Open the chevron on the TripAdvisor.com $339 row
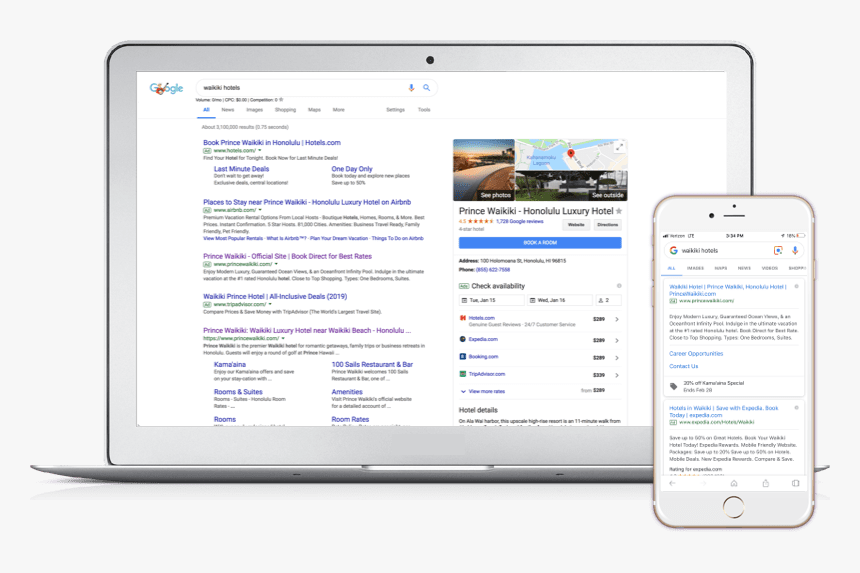 click(x=616, y=376)
